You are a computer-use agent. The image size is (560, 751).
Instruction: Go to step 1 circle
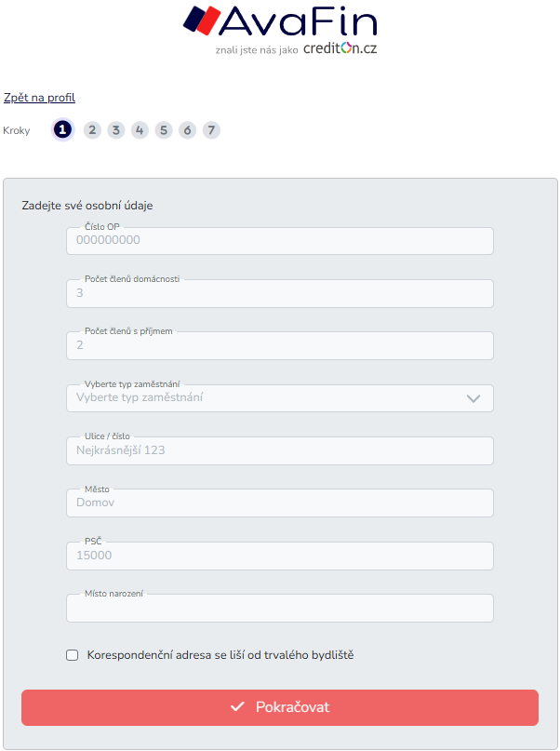pyautogui.click(x=62, y=130)
